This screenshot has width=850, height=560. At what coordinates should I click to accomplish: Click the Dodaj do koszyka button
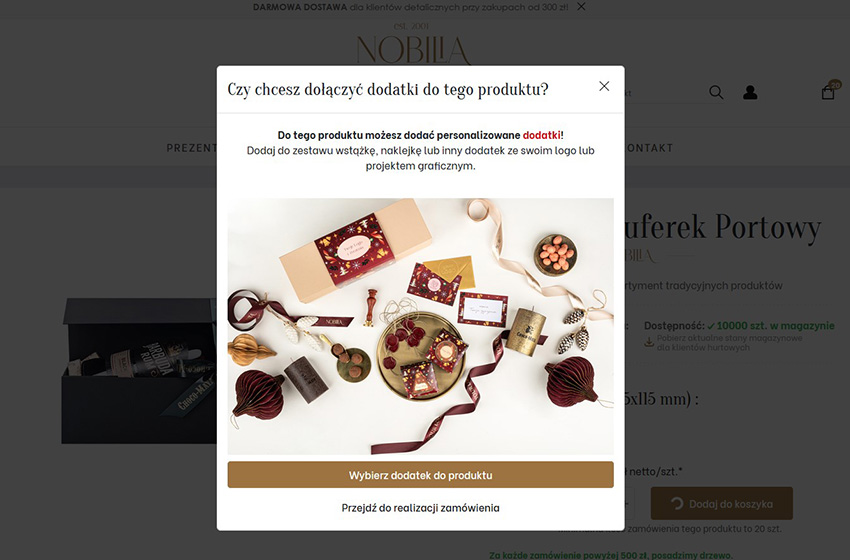click(x=722, y=504)
